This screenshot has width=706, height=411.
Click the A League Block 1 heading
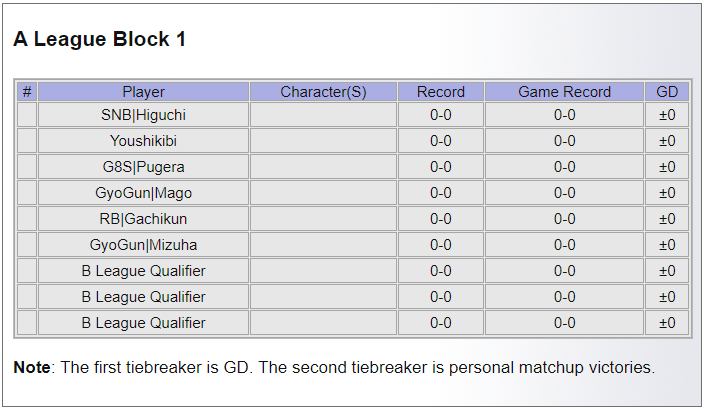(x=99, y=40)
